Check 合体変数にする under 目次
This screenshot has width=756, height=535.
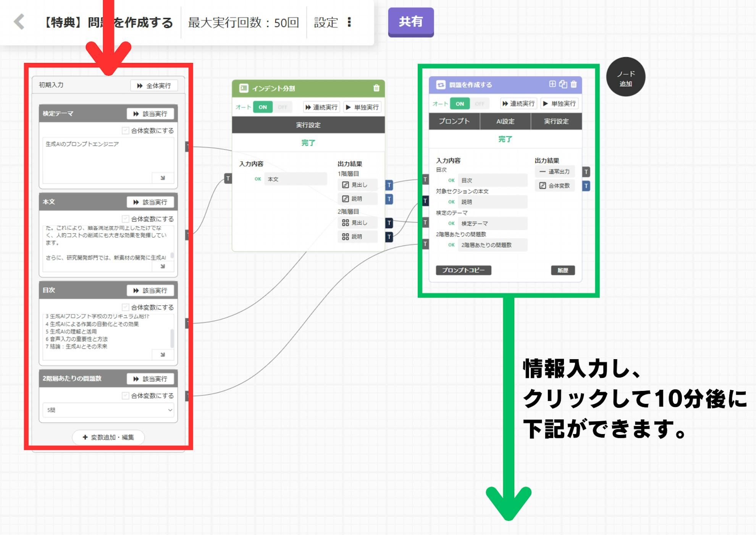[x=125, y=307]
